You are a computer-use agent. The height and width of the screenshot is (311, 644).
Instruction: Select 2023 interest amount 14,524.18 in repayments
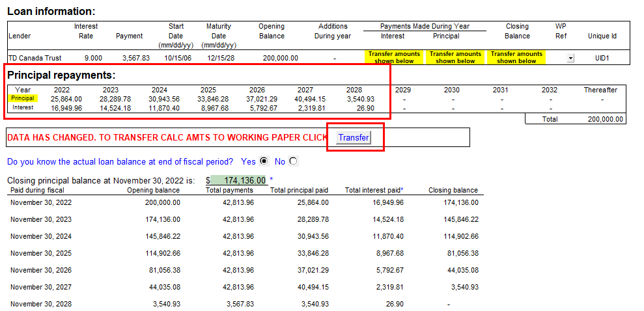tap(115, 107)
